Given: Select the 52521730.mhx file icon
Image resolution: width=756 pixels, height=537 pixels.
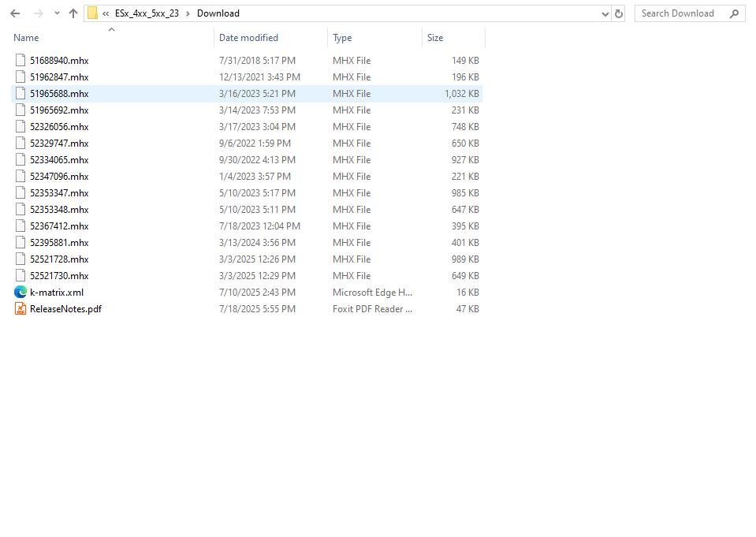Looking at the screenshot, I should pyautogui.click(x=20, y=275).
